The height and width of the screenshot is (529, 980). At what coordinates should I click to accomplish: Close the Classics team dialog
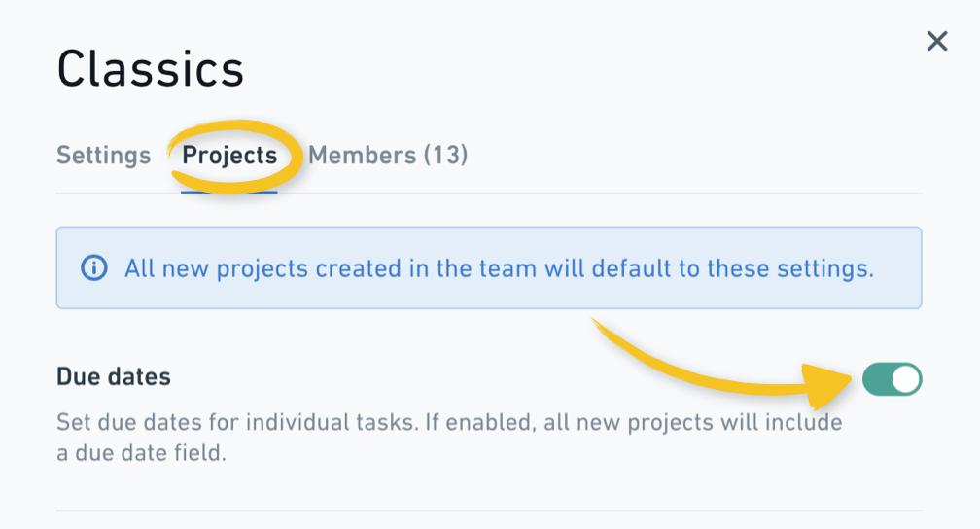937,41
